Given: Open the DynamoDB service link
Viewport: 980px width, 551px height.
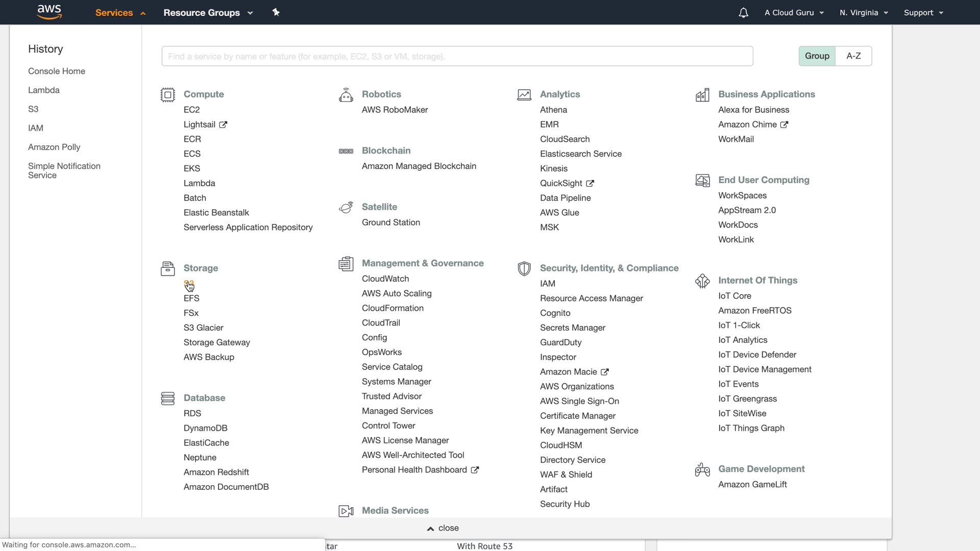Looking at the screenshot, I should click(x=205, y=428).
